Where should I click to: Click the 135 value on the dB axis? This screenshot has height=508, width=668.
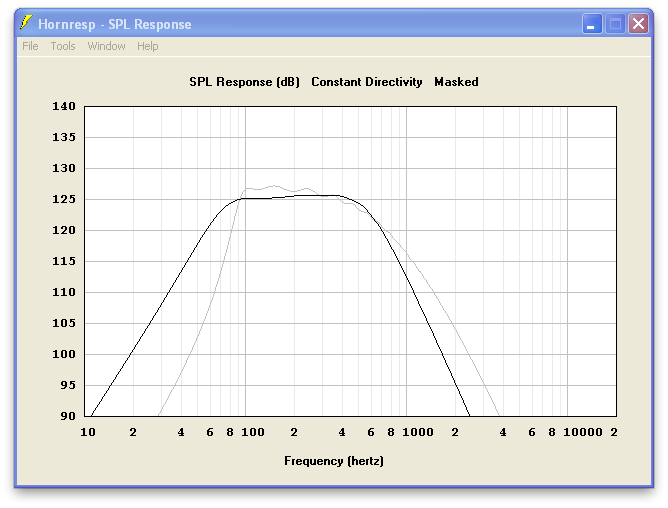[64, 137]
